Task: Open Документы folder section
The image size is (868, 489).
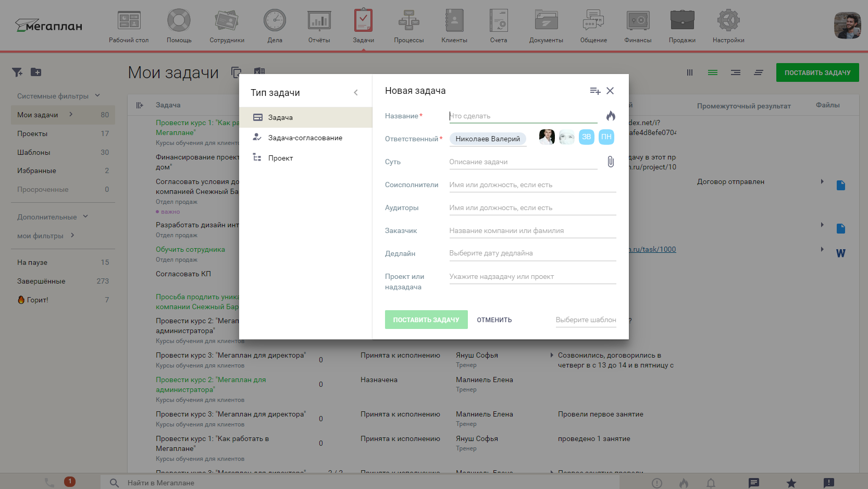Action: click(546, 26)
